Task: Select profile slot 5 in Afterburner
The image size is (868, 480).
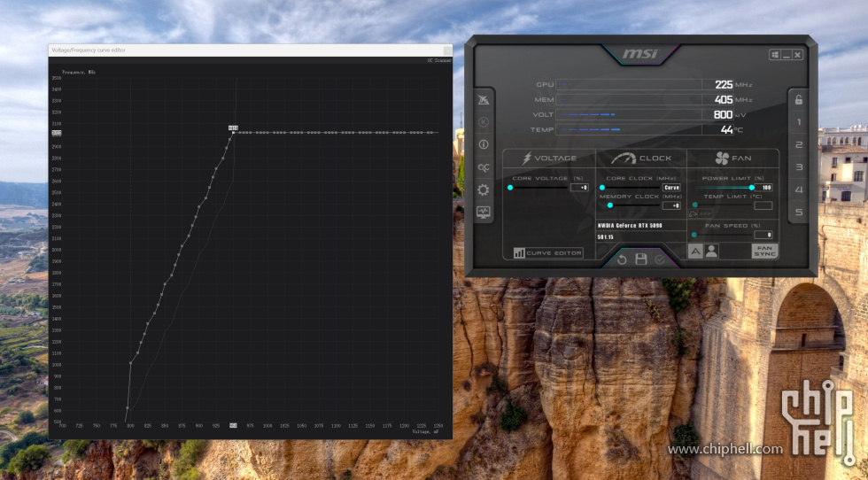Action: click(799, 212)
